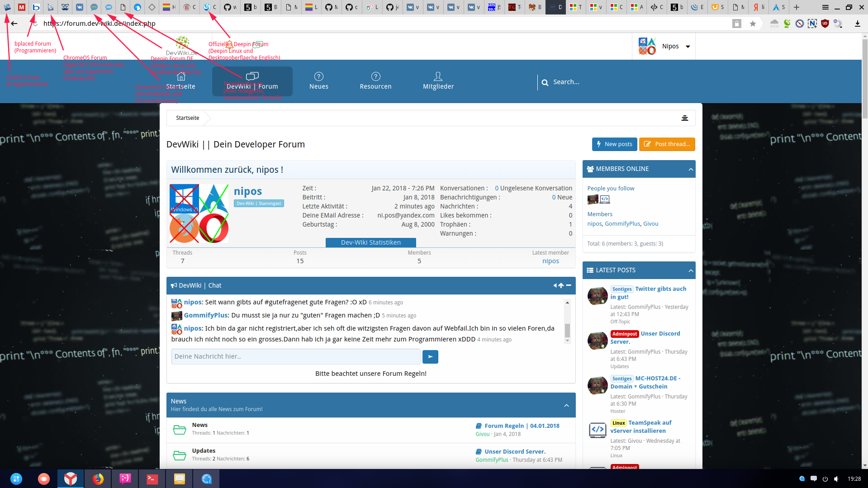Click the chat scrollbar down arrow
The width and height of the screenshot is (868, 488).
(x=567, y=341)
